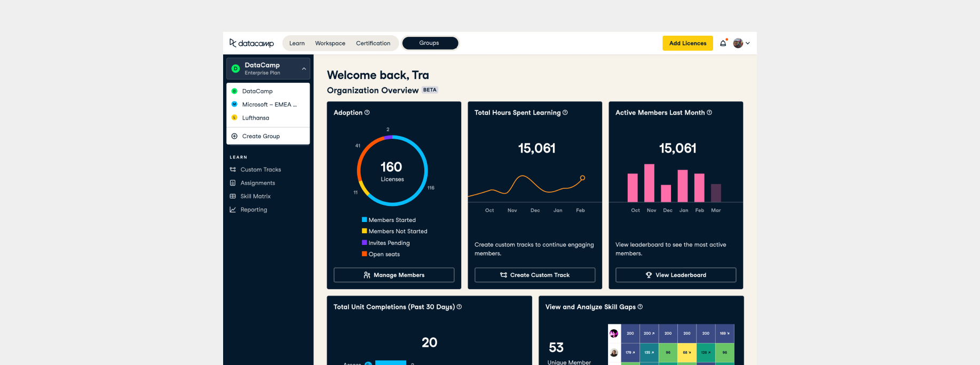The image size is (980, 365).
Task: Click the Total Hours Spent Learning info icon
Action: [x=565, y=113]
